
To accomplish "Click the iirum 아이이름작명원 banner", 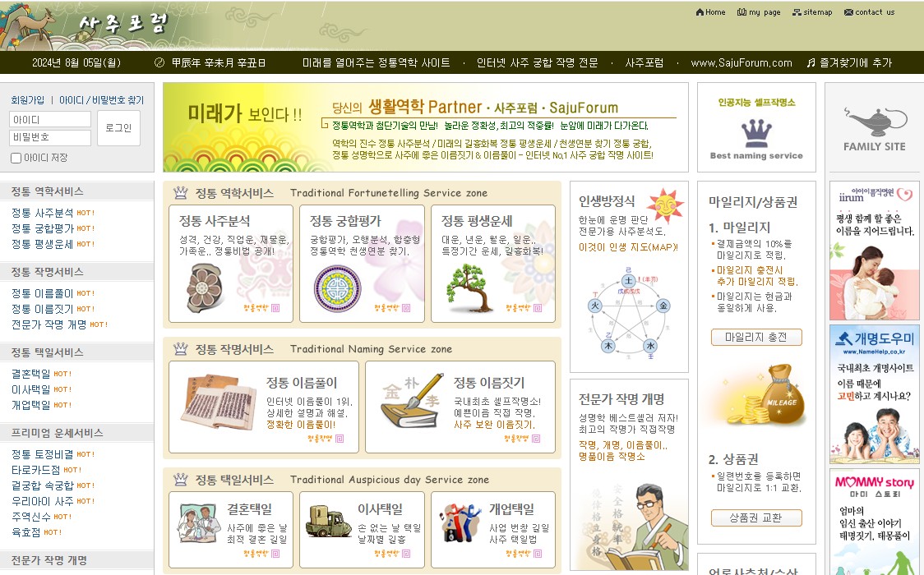I will [x=875, y=251].
